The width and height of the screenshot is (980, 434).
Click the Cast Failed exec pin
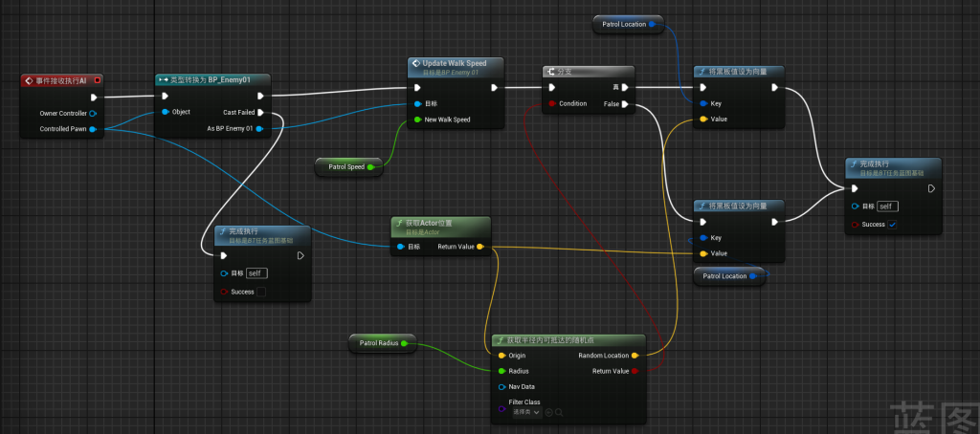(261, 113)
